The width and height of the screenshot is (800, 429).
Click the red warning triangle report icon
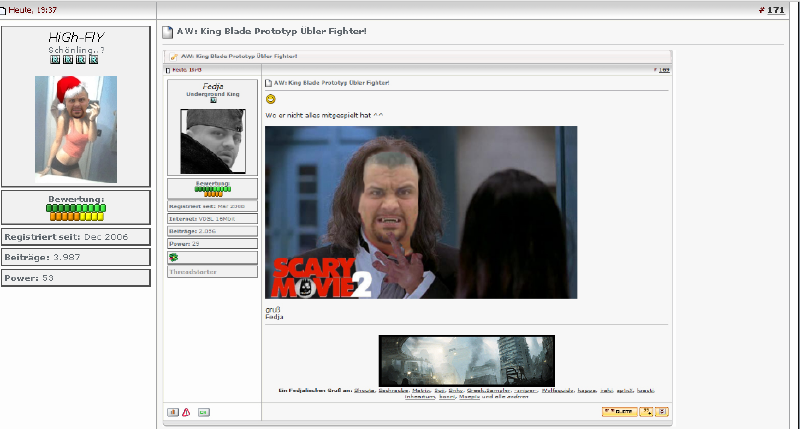pyautogui.click(x=186, y=412)
